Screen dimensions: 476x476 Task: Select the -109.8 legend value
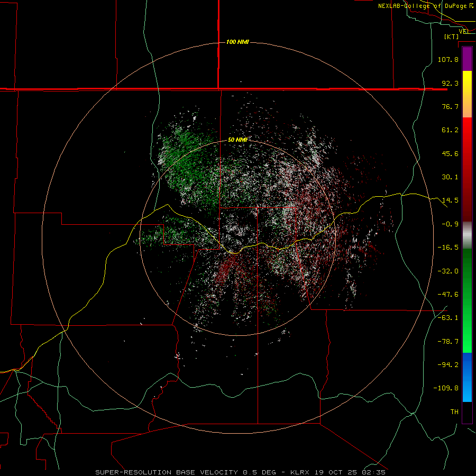click(446, 388)
